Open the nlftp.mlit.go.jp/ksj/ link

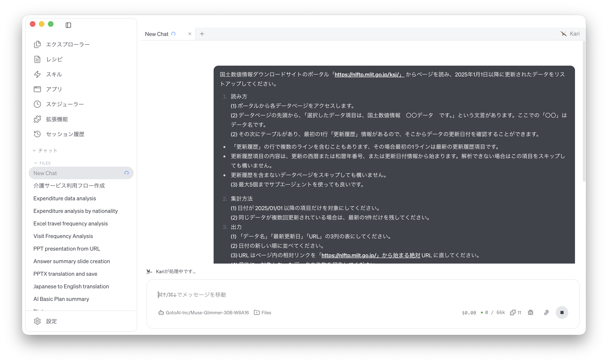tap(369, 74)
